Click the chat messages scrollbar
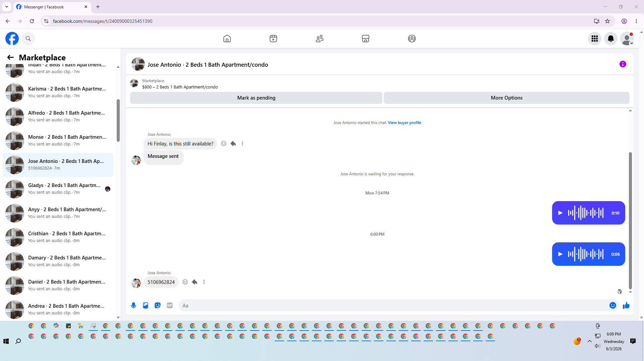This screenshot has height=361, width=644. point(630,221)
